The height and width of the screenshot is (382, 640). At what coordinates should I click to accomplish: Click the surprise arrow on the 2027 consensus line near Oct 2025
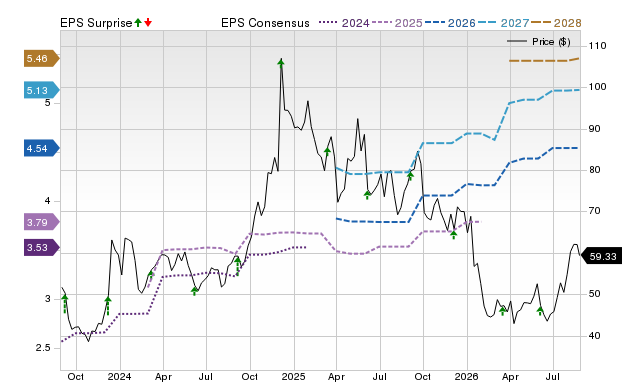click(410, 176)
